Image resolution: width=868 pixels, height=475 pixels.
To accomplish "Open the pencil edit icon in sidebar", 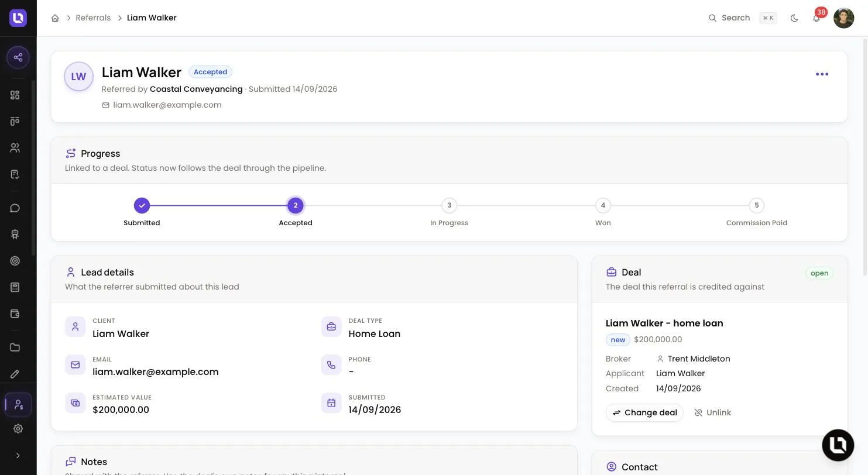I will click(x=15, y=374).
